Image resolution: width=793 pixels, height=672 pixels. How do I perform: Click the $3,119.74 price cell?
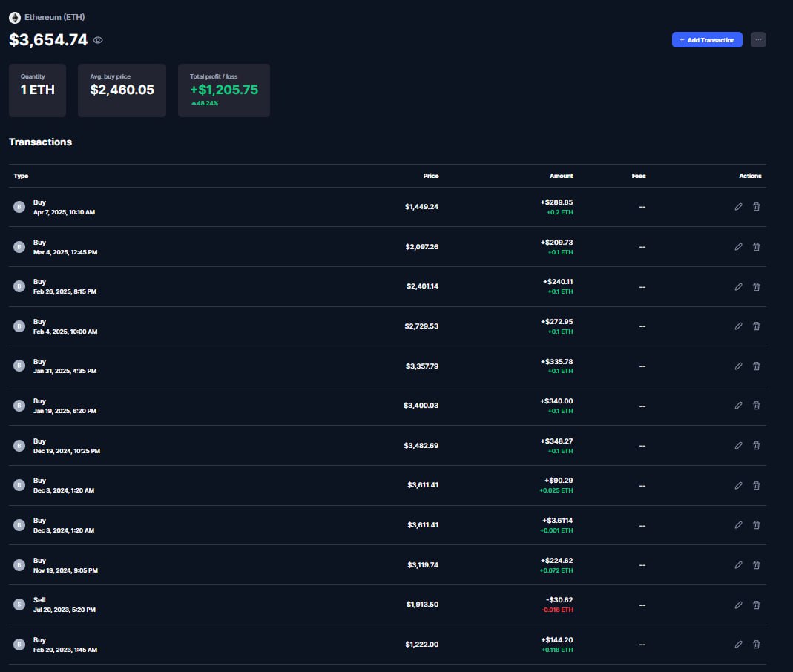423,564
